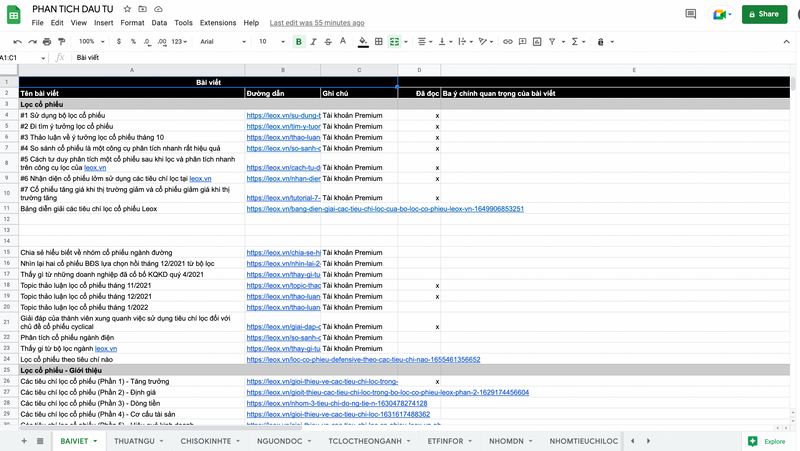Click the move to folder icon
800x451 pixels.
(143, 9)
